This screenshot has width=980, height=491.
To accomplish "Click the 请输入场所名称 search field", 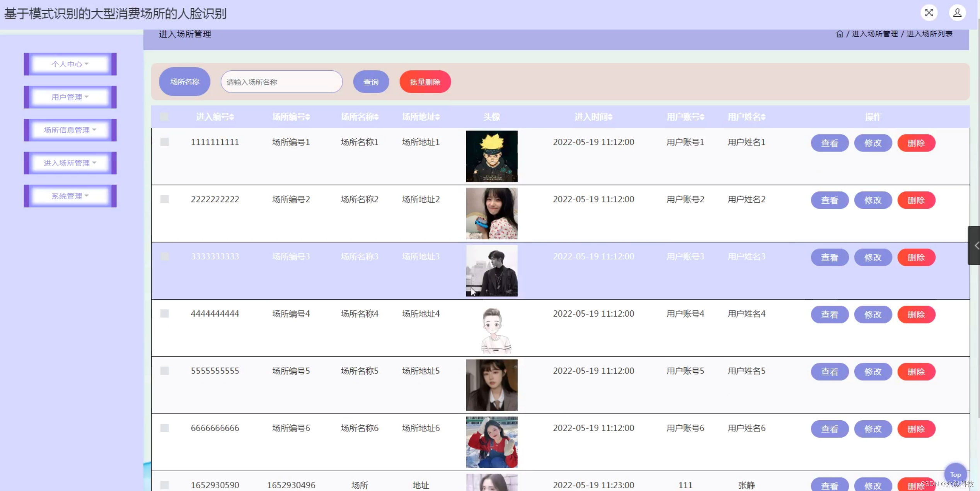I will 281,82.
